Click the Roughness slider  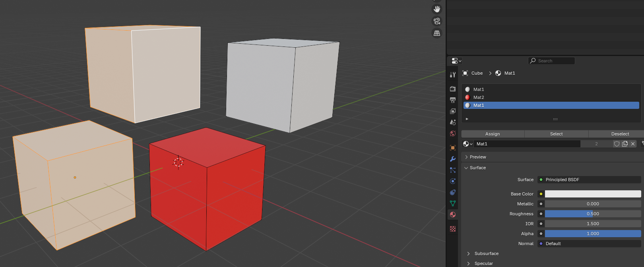(593, 214)
